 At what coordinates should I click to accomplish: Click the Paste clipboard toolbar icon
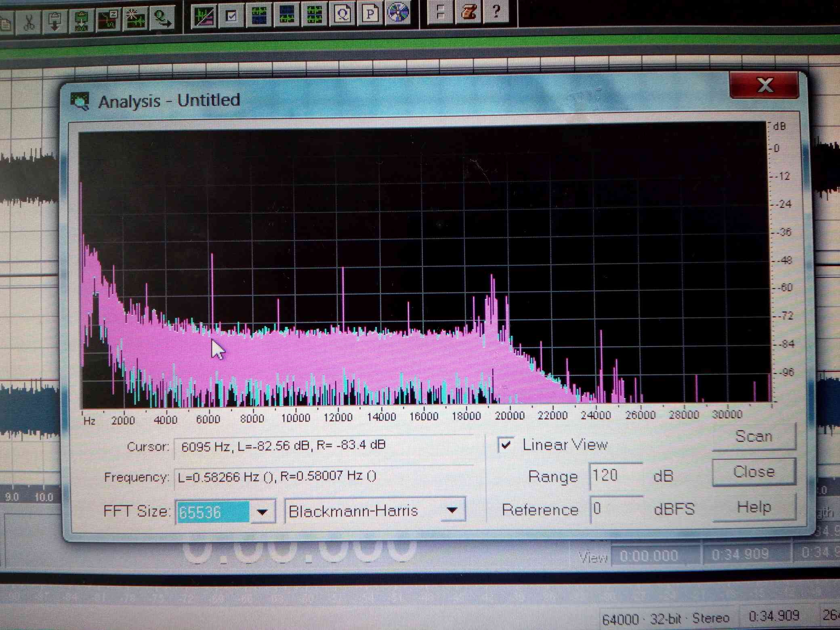click(x=55, y=21)
